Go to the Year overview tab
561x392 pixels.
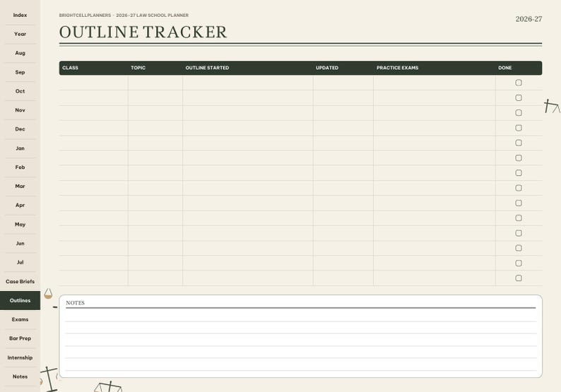[20, 34]
